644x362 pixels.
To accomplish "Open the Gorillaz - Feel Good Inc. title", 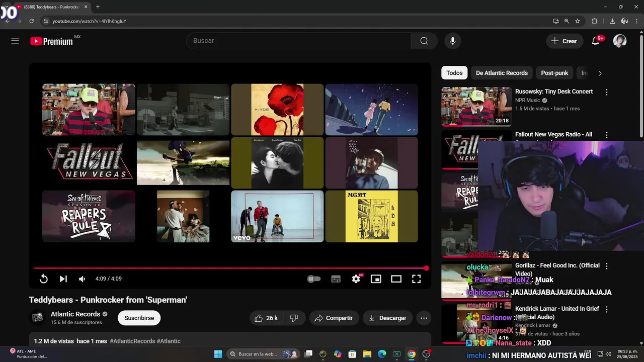I will tap(557, 269).
